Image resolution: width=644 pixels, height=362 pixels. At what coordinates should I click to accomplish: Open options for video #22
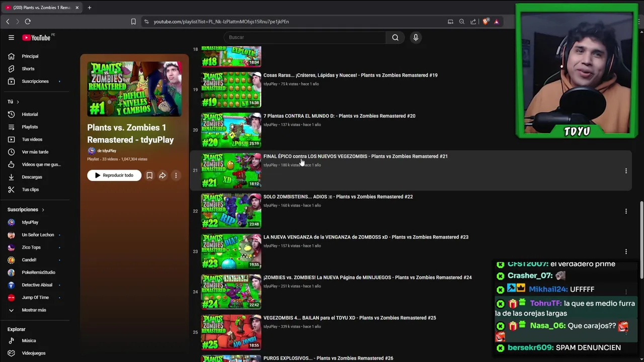[x=626, y=211]
